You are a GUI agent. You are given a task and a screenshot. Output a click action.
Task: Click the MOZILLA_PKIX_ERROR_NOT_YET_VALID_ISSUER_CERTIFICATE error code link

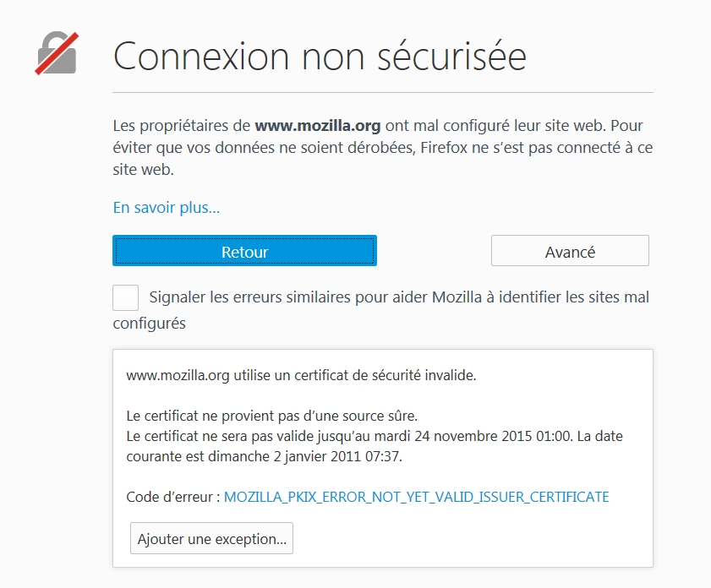(416, 497)
